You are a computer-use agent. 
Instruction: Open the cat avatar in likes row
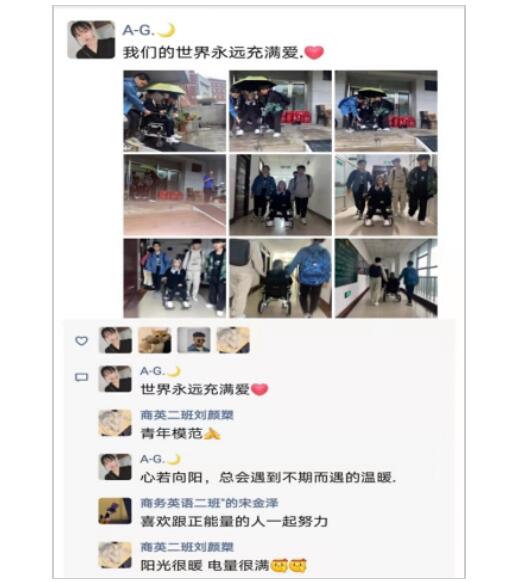pos(155,340)
